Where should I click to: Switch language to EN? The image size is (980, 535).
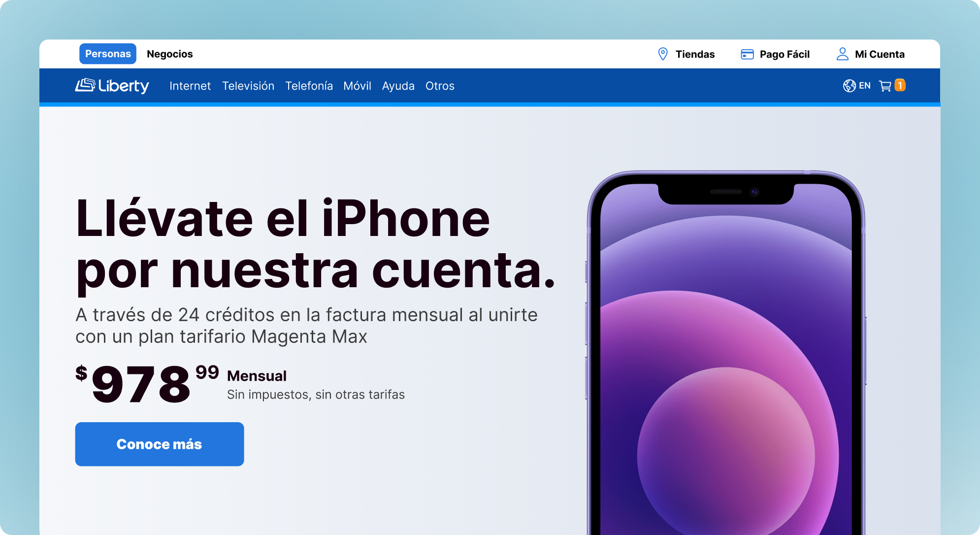[865, 86]
